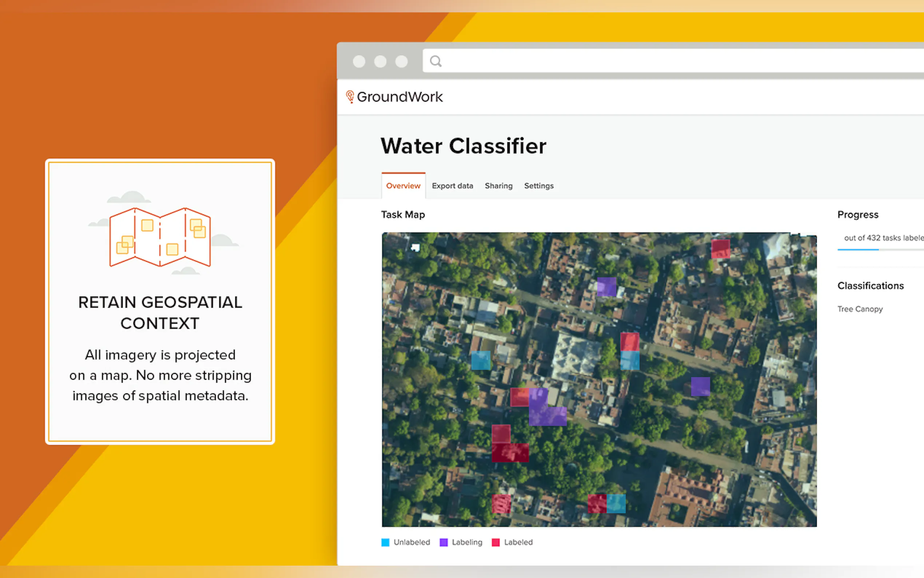924x578 pixels.
Task: Open the Sharing tab
Action: (498, 186)
